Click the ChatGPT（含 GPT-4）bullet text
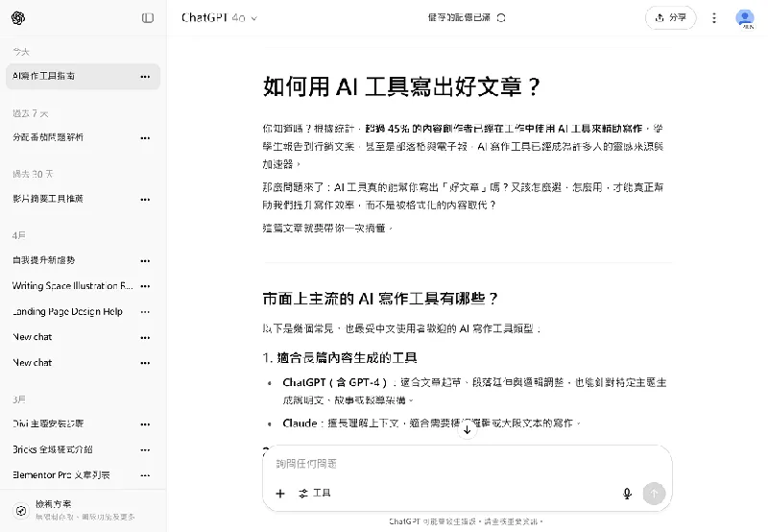768x532 pixels. (x=474, y=391)
